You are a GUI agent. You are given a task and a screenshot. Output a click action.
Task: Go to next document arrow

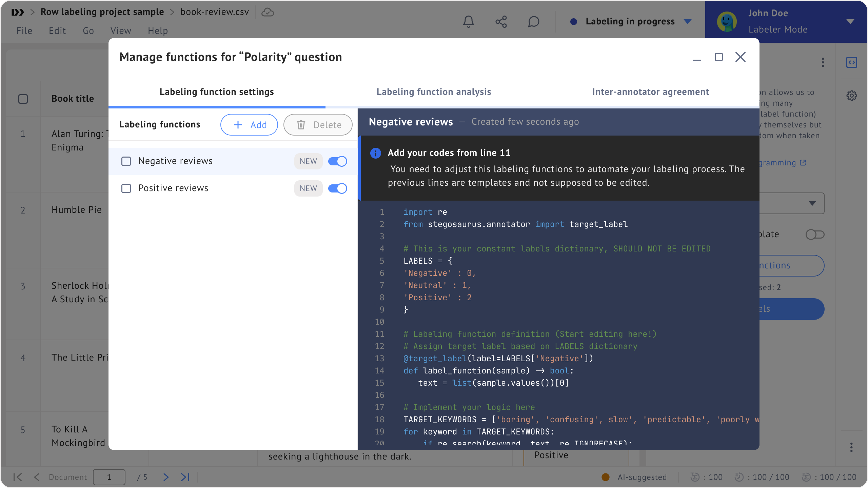pos(166,477)
